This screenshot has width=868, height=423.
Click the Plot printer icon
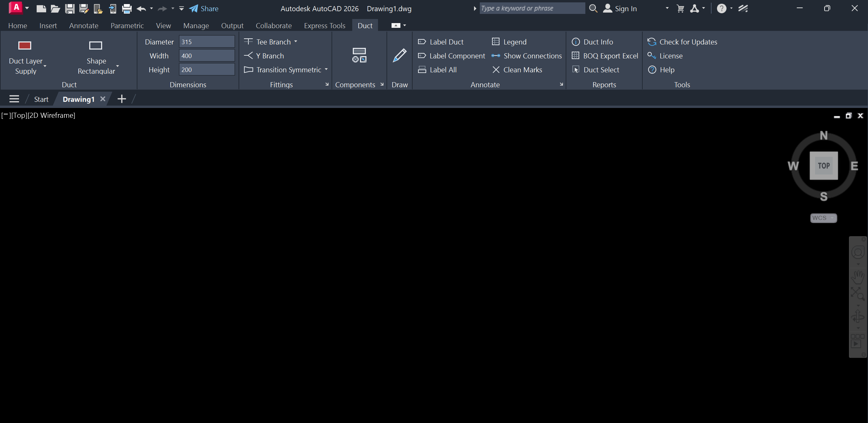pyautogui.click(x=127, y=8)
